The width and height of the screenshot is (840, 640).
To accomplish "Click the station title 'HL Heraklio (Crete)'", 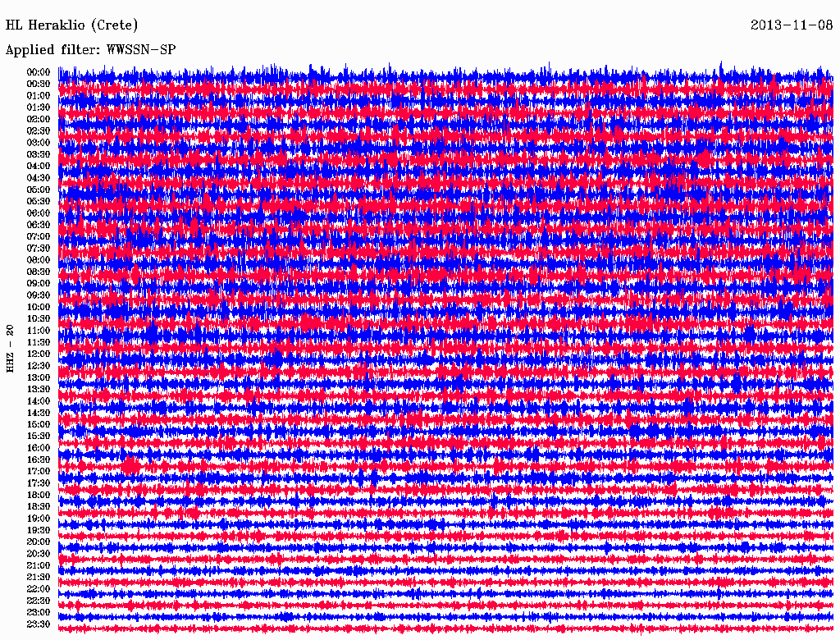I will (72, 25).
